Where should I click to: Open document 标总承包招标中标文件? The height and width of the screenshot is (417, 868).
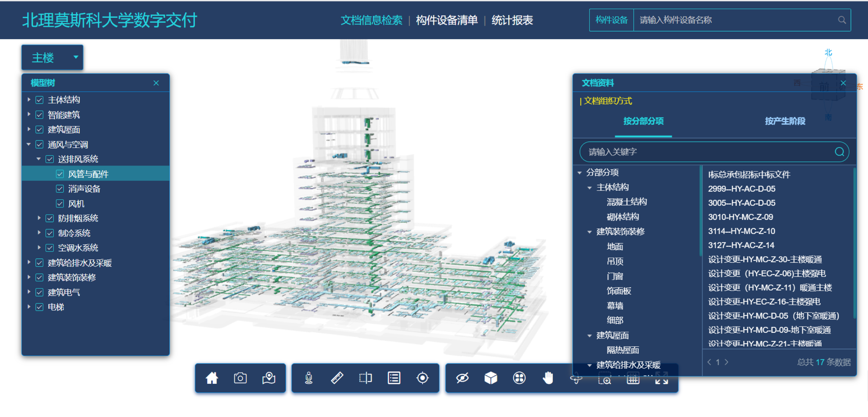pos(749,175)
